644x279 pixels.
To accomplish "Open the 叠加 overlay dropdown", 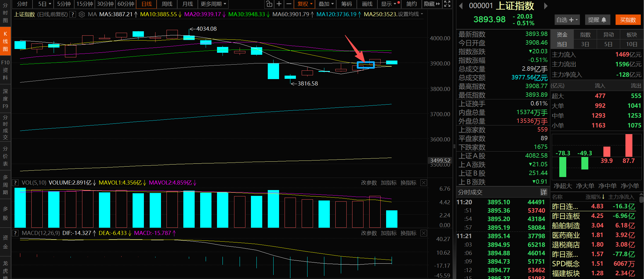I will point(326,4).
